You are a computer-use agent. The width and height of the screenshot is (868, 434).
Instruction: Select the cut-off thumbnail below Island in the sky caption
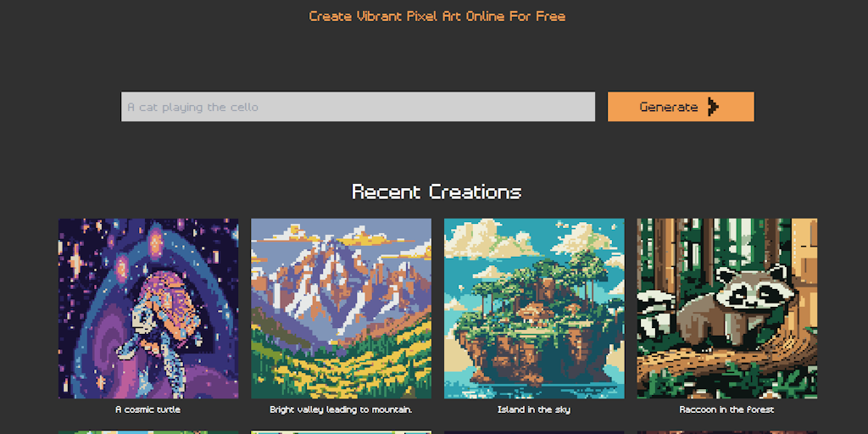[534, 432]
